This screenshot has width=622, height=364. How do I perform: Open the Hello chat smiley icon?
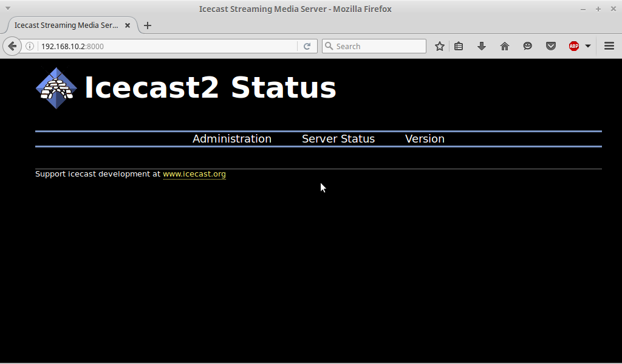pos(528,46)
